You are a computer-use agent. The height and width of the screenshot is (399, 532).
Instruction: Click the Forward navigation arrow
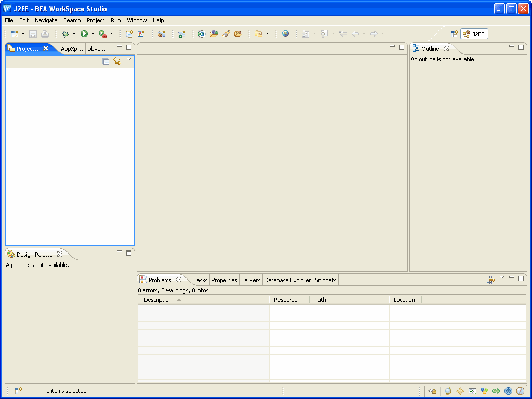[x=374, y=34]
